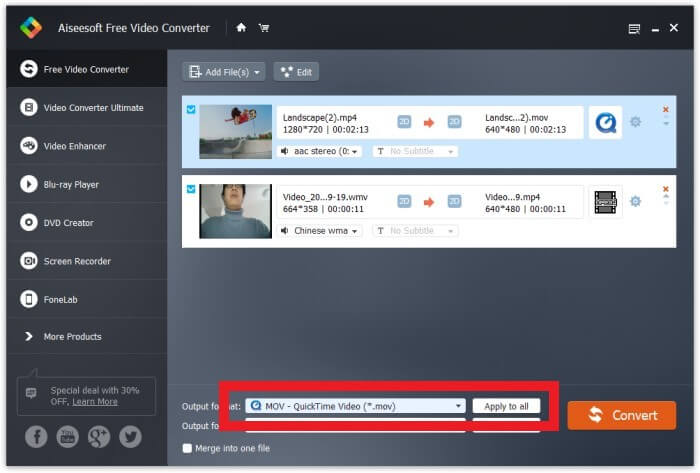Image resolution: width=700 pixels, height=473 pixels.
Task: Enable Merge into one file checkbox
Action: [188, 448]
